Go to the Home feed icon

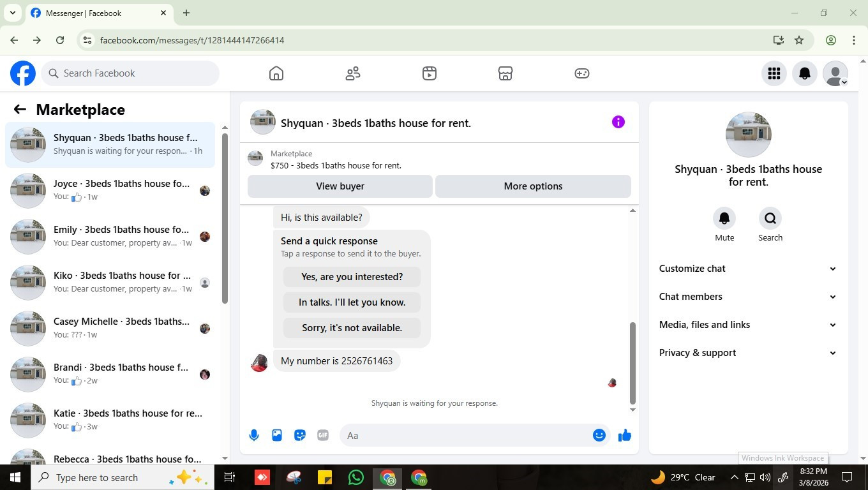276,73
